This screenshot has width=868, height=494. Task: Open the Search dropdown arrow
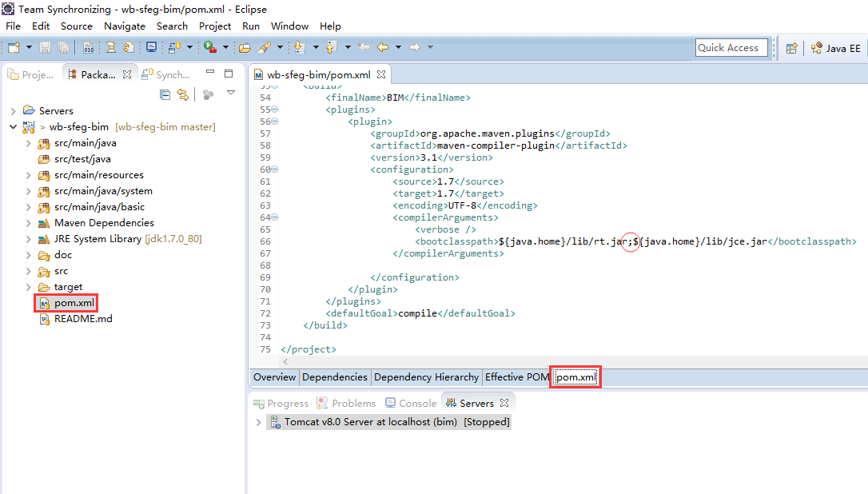[x=280, y=48]
